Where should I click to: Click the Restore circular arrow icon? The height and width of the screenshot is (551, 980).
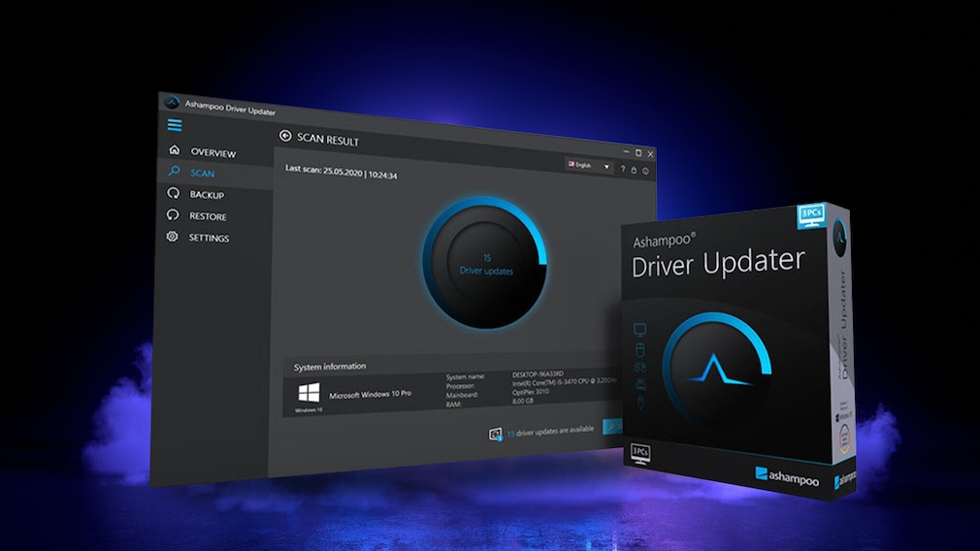pos(174,215)
